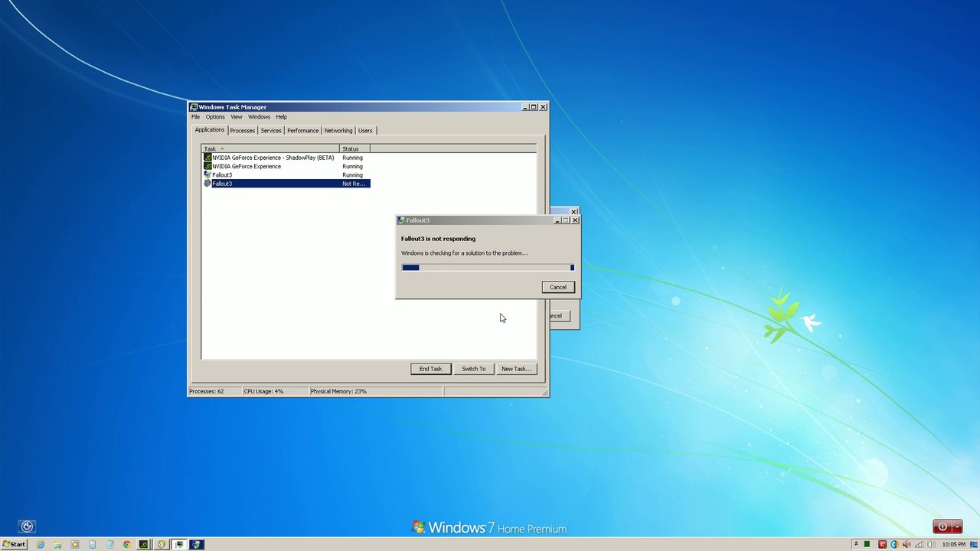The height and width of the screenshot is (551, 980).
Task: Switch to the Applications tab
Action: point(209,129)
